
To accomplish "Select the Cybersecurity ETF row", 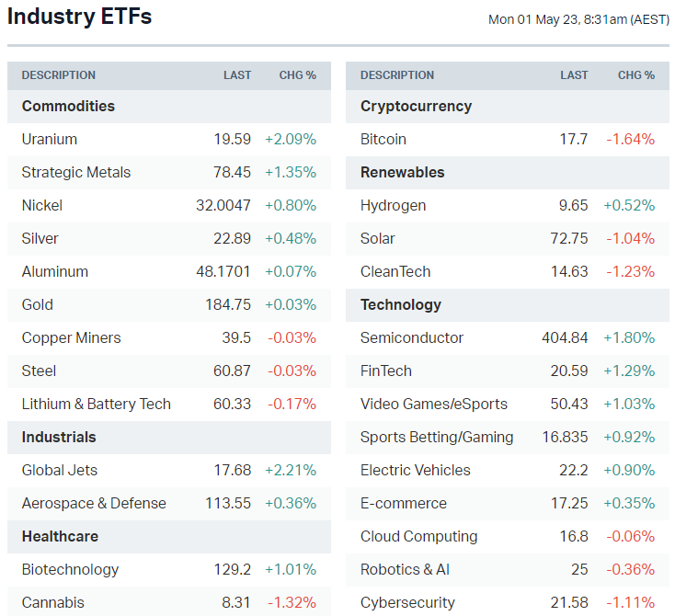I will (x=407, y=602).
